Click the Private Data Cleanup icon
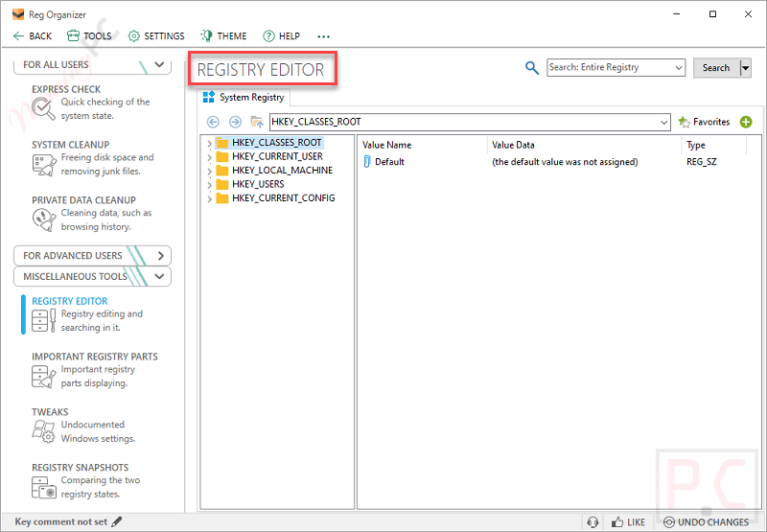767x532 pixels. coord(44,220)
